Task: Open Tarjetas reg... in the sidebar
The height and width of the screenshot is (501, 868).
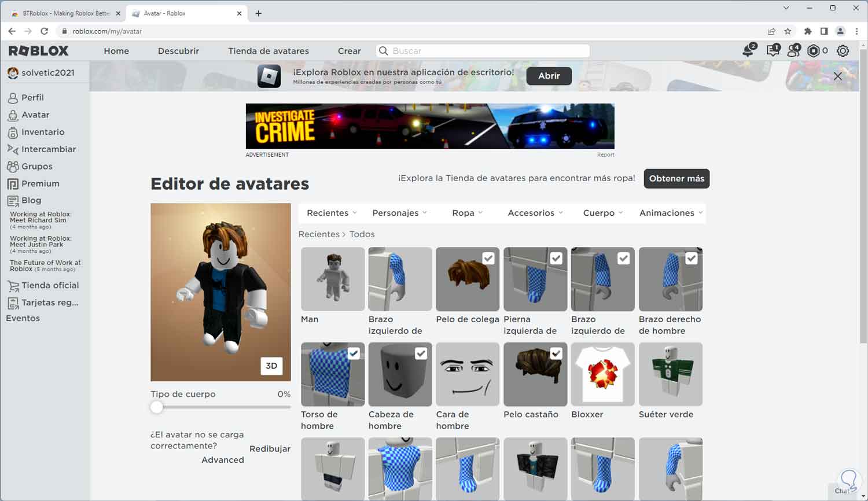Action: click(50, 303)
